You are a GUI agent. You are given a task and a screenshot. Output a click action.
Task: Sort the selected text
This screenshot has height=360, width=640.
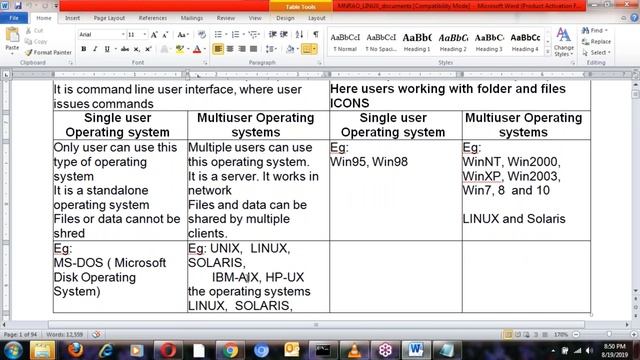300,35
